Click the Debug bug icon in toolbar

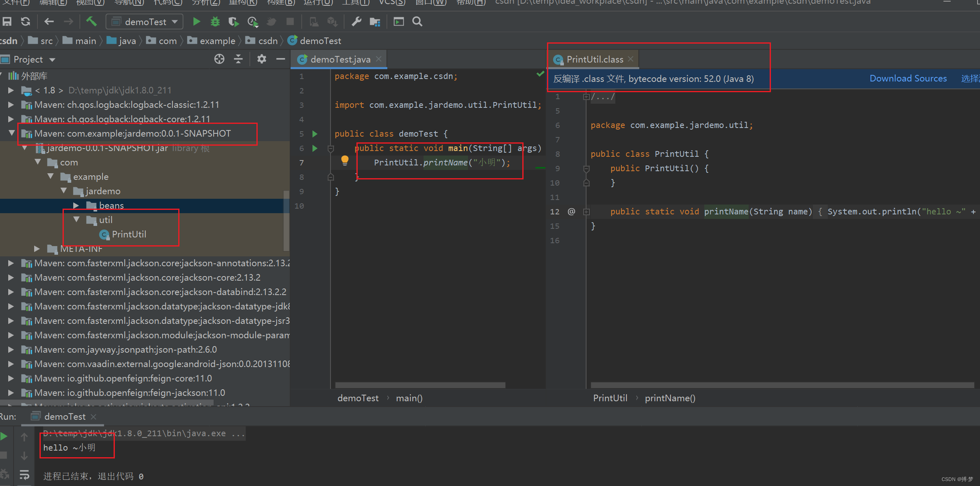click(214, 23)
